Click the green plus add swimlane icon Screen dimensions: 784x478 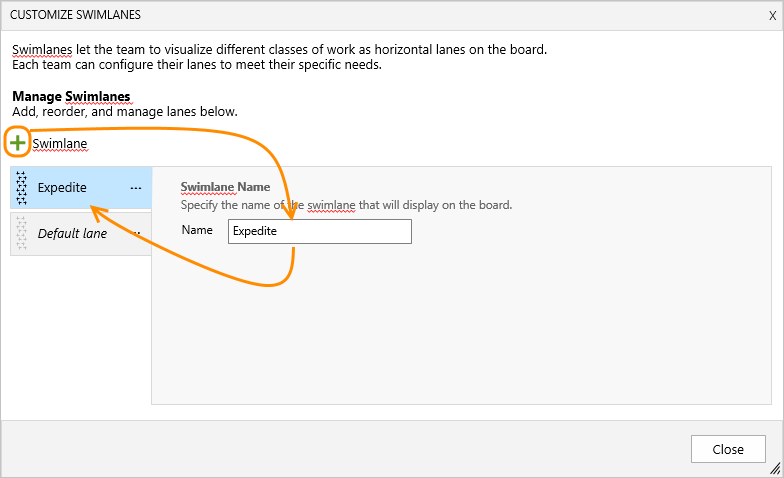[x=18, y=143]
